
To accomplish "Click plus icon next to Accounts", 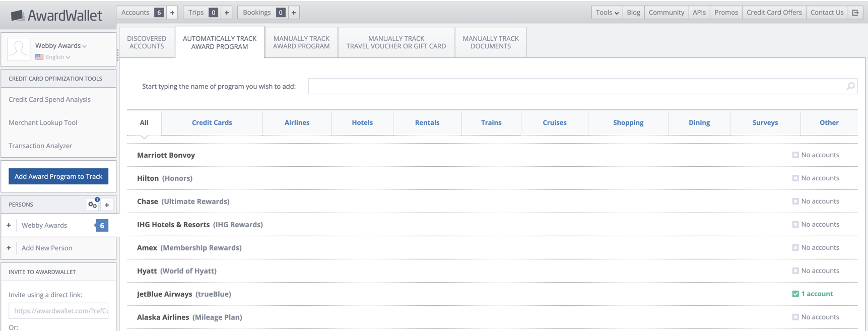I will tap(172, 13).
